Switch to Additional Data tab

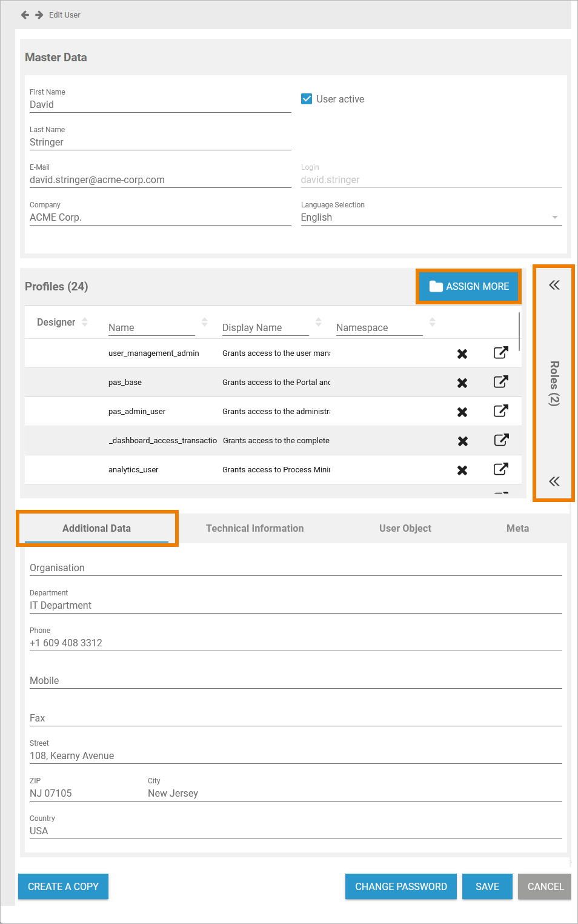click(97, 528)
